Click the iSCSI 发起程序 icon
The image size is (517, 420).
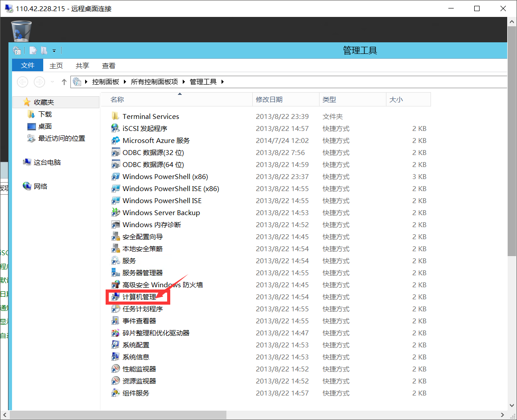(115, 128)
